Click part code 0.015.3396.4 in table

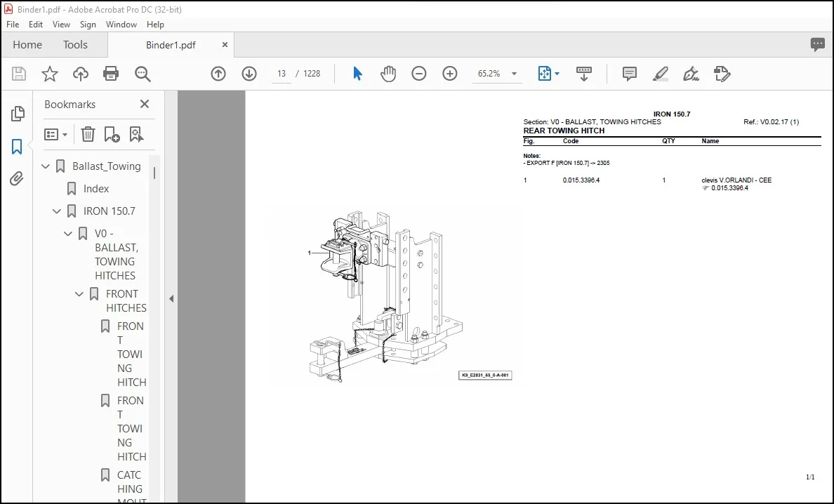[581, 180]
